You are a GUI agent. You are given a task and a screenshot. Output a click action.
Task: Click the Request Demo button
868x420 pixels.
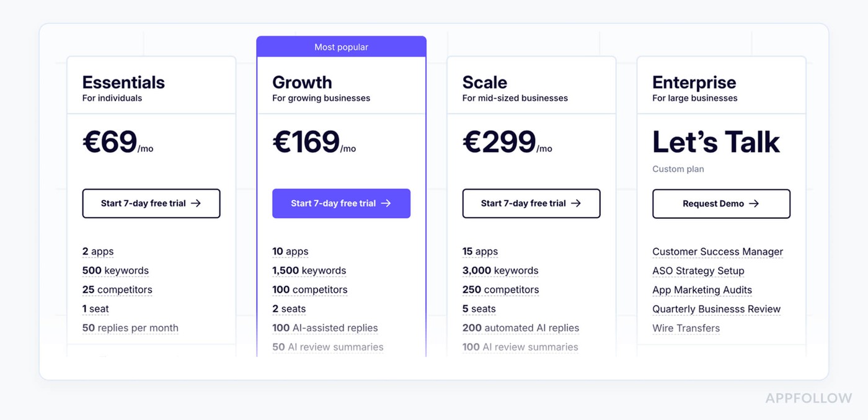point(721,203)
